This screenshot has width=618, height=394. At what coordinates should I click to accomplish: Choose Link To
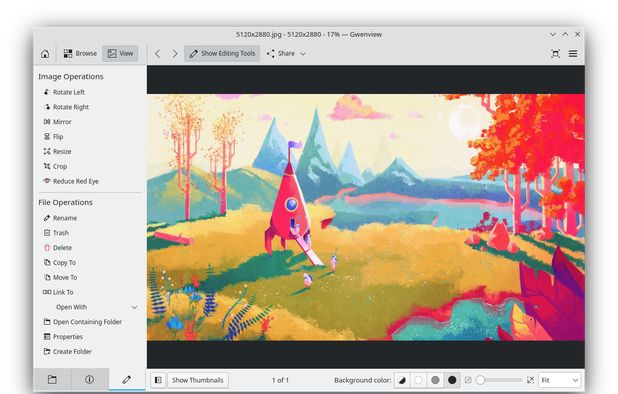point(58,292)
